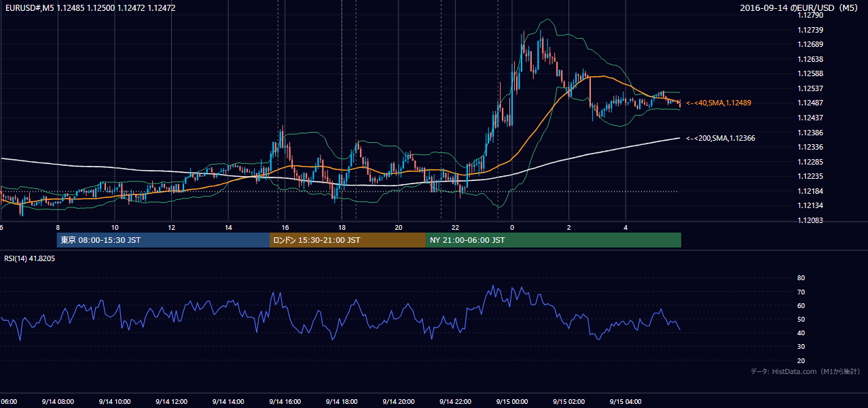Click the 9/14 10:00 bottom time label
868x408 pixels.
[x=114, y=402]
